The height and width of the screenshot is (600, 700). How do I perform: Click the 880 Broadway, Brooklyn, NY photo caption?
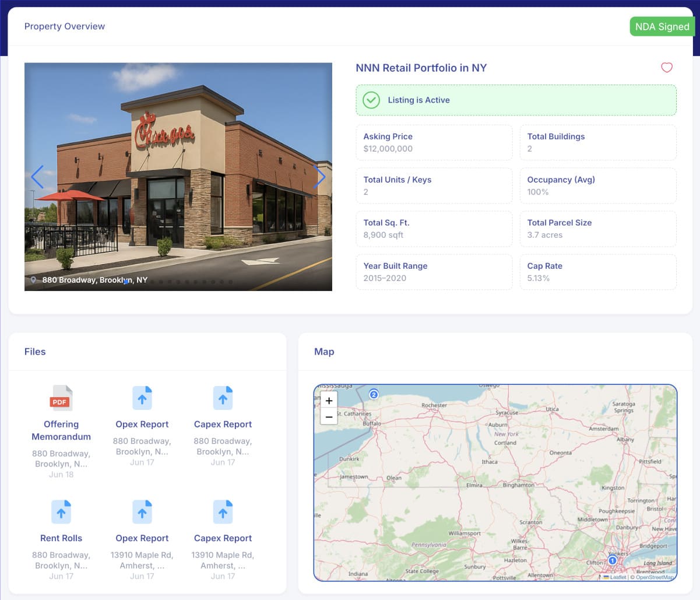tap(94, 280)
